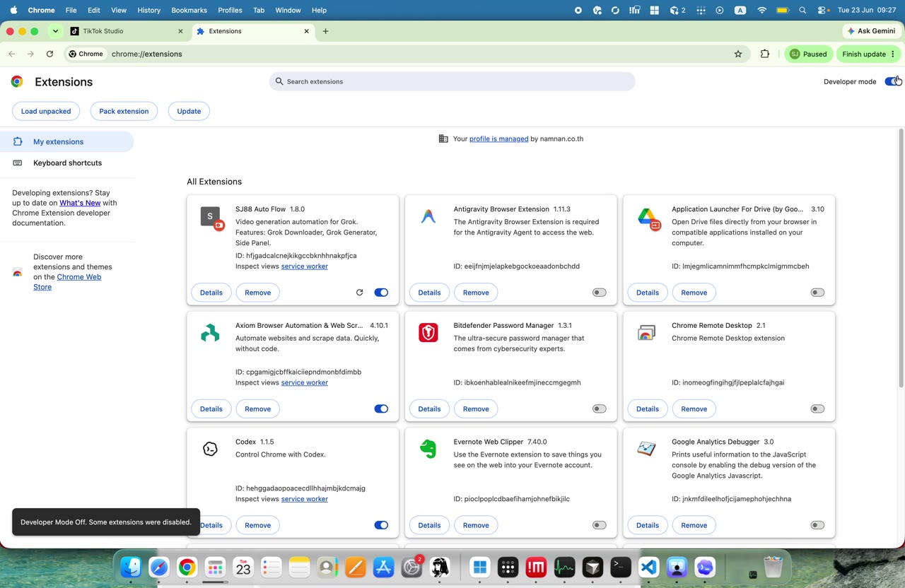Enable the Antigravity Browser Extension
Screen dimensions: 905x588
click(600, 293)
